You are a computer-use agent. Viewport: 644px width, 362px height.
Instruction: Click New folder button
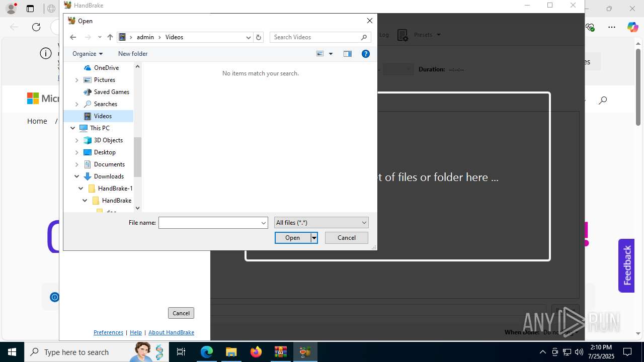[x=133, y=54]
